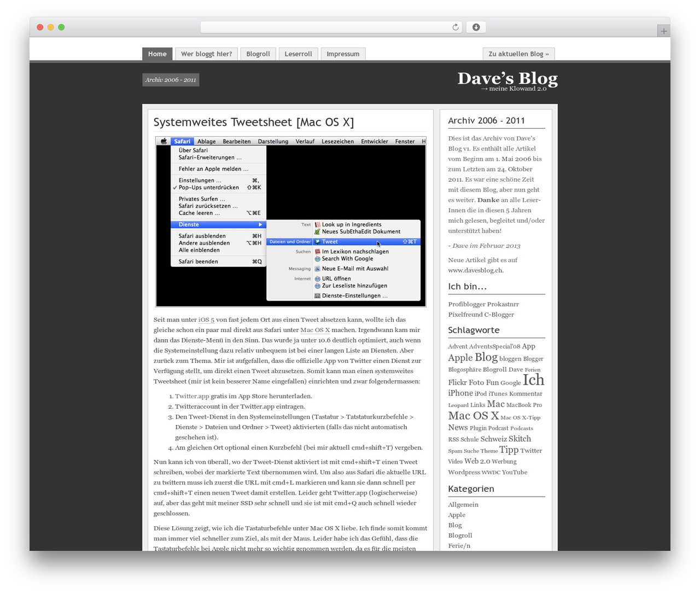Image resolution: width=700 pixels, height=593 pixels.
Task: Click the 'Werbung' tag
Action: [504, 461]
